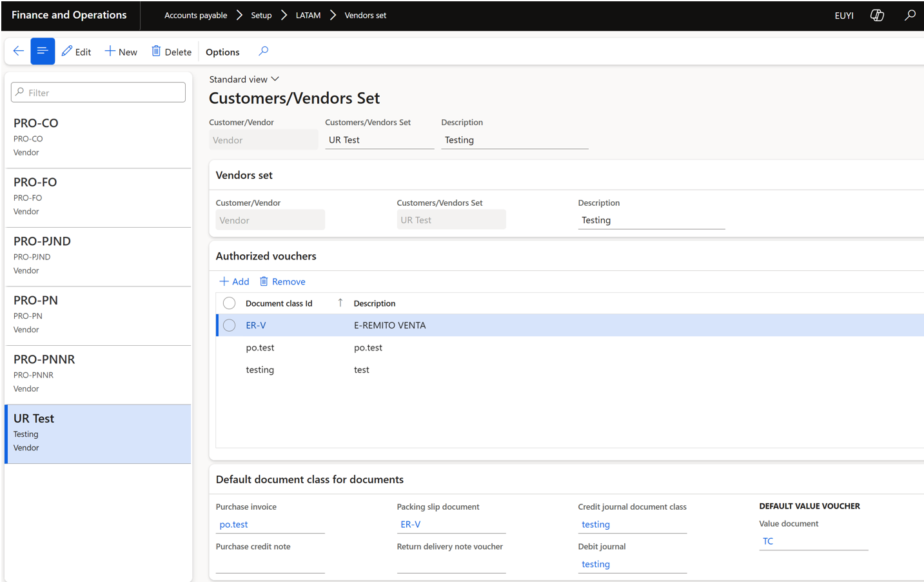Open the action pane search magnifier
924x582 pixels.
click(263, 51)
